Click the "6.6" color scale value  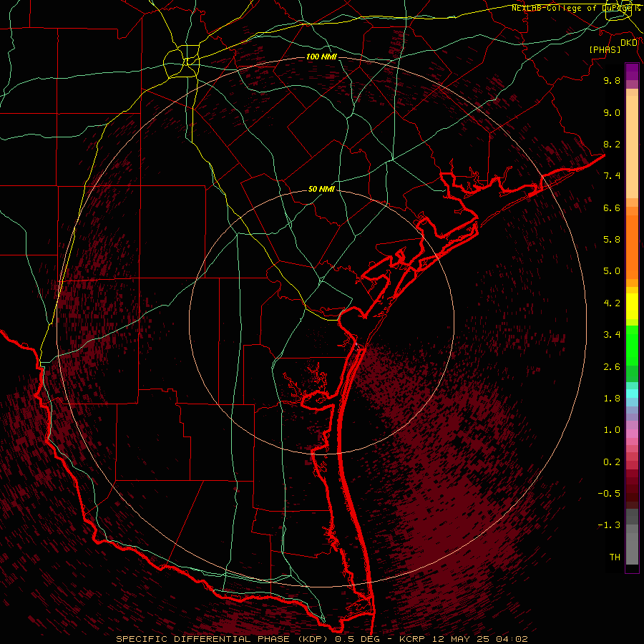(612, 208)
